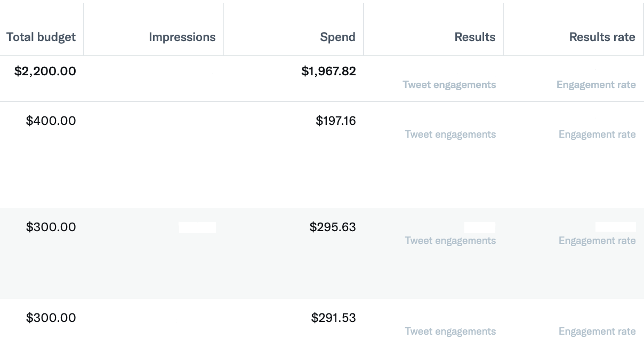Sort the table by Impressions column
The height and width of the screenshot is (355, 644).
[182, 37]
